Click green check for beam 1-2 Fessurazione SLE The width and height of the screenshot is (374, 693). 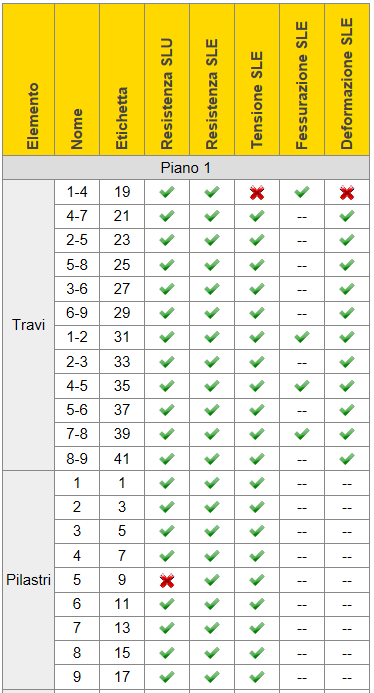point(302,337)
